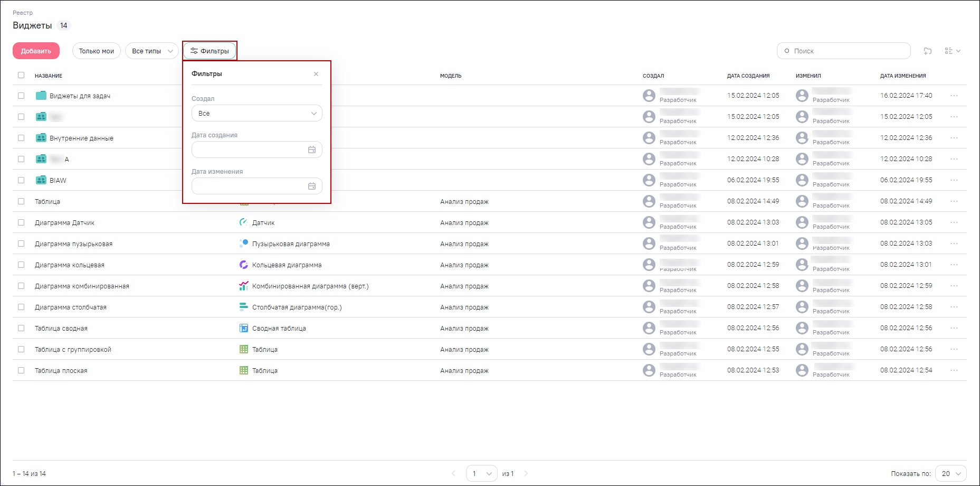
Task: Open more menu for Диаграмма Датчик row
Action: pos(954,222)
